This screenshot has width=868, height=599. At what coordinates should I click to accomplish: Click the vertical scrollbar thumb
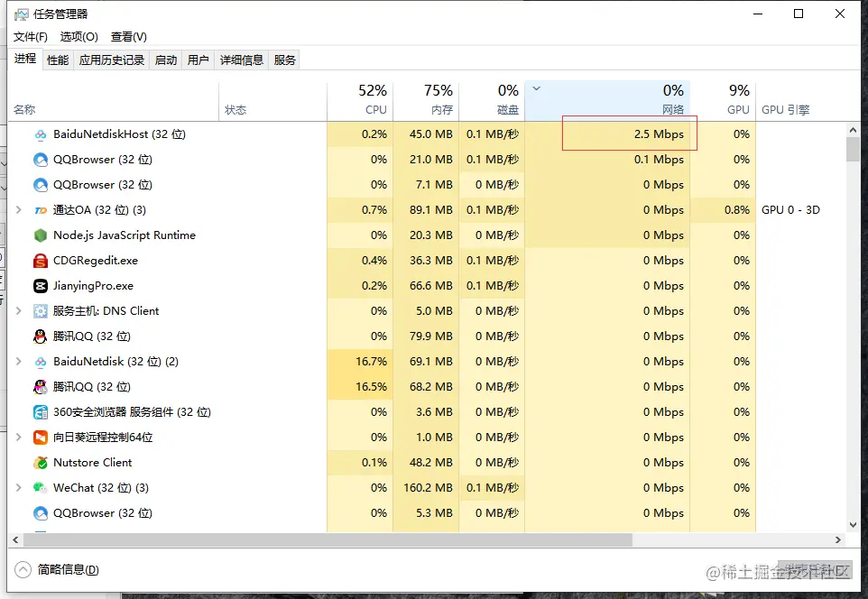[853, 150]
